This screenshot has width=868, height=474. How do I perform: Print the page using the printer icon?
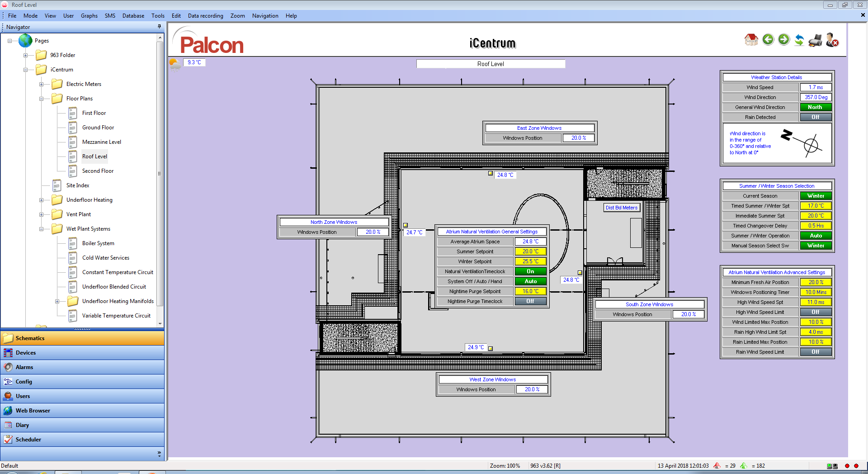[x=816, y=40]
